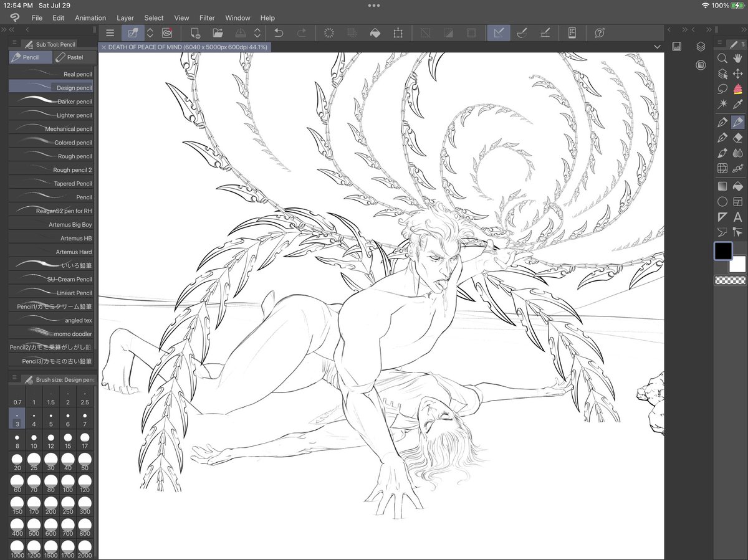Select the Eraser tool
The image size is (748, 560).
738,137
